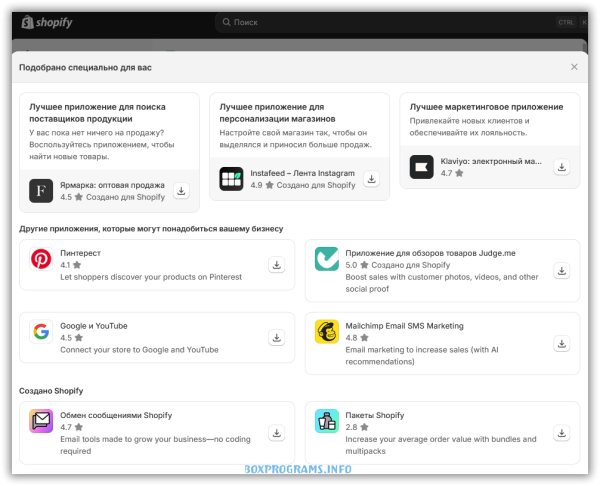Click Connect your store to Google description
This screenshot has width=600, height=486.
click(139, 349)
